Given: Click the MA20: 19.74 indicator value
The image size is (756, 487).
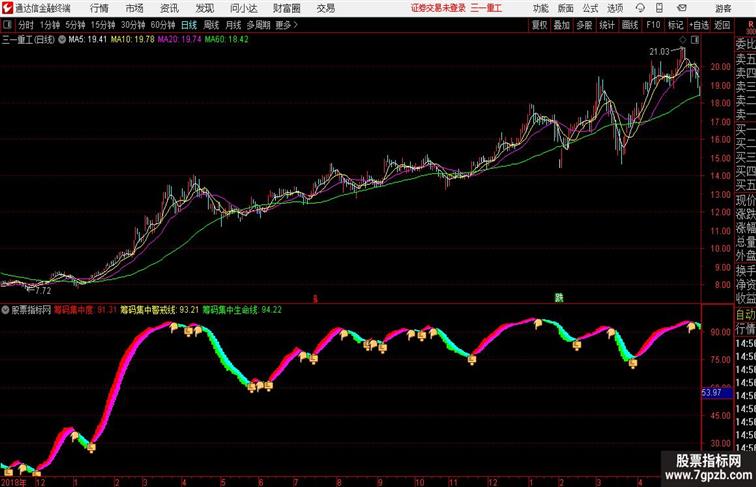Looking at the screenshot, I should pyautogui.click(x=179, y=40).
